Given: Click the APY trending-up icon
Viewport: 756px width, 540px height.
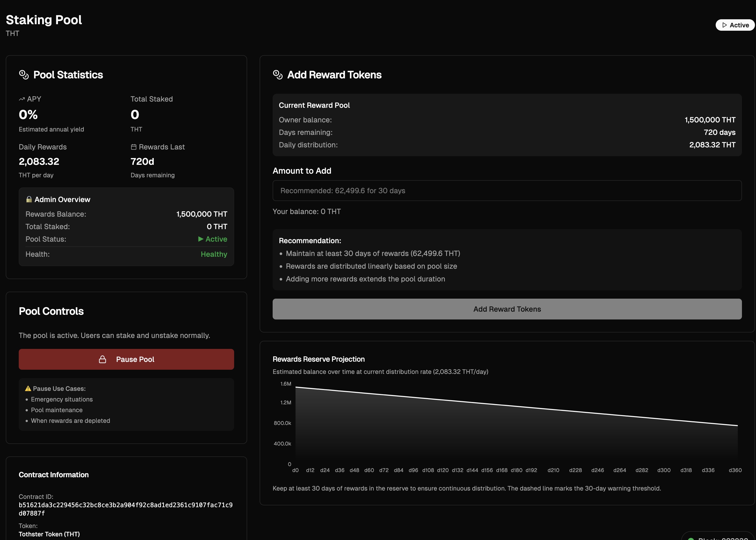Looking at the screenshot, I should (22, 99).
